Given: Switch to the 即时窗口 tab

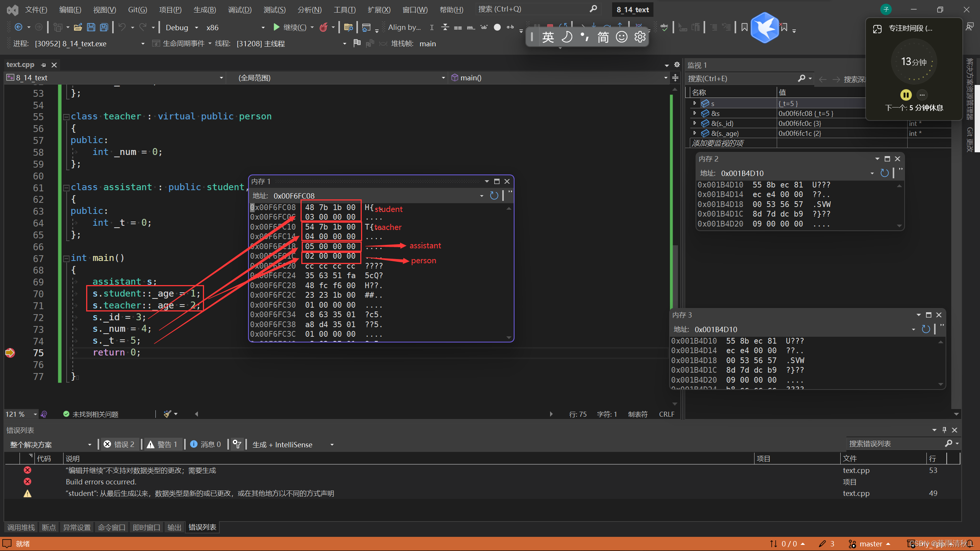Looking at the screenshot, I should 146,527.
